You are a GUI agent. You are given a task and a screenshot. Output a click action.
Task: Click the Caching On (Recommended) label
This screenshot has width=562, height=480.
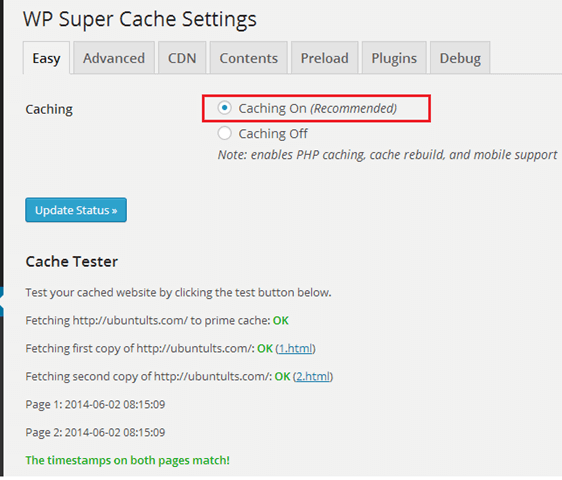coord(318,108)
